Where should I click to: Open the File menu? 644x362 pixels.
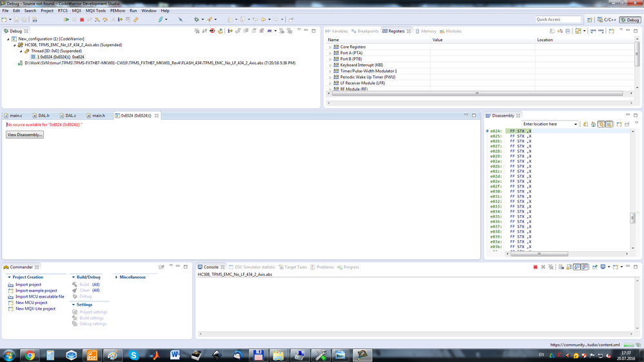tap(5, 11)
